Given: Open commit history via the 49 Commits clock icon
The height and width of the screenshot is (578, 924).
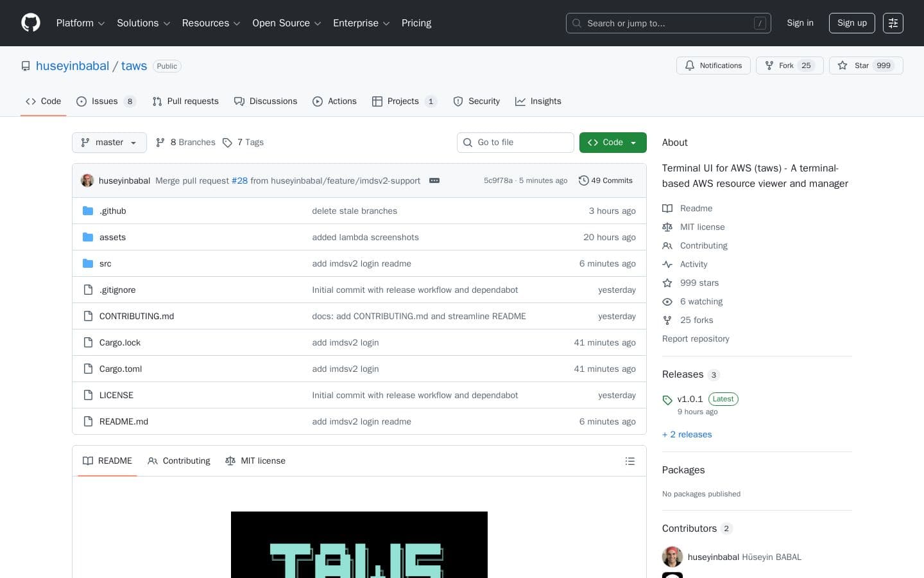Looking at the screenshot, I should [x=584, y=180].
